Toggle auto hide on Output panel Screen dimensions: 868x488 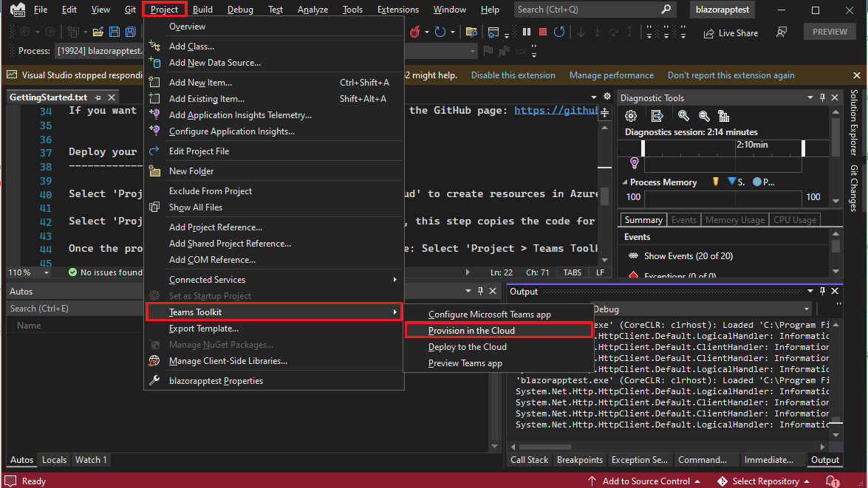click(x=823, y=291)
